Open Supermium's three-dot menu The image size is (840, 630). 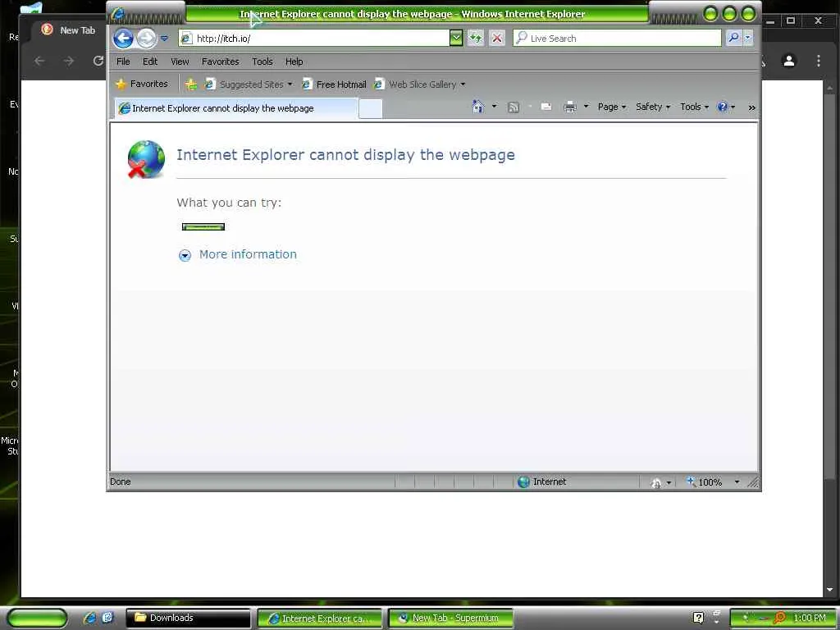pyautogui.click(x=818, y=61)
